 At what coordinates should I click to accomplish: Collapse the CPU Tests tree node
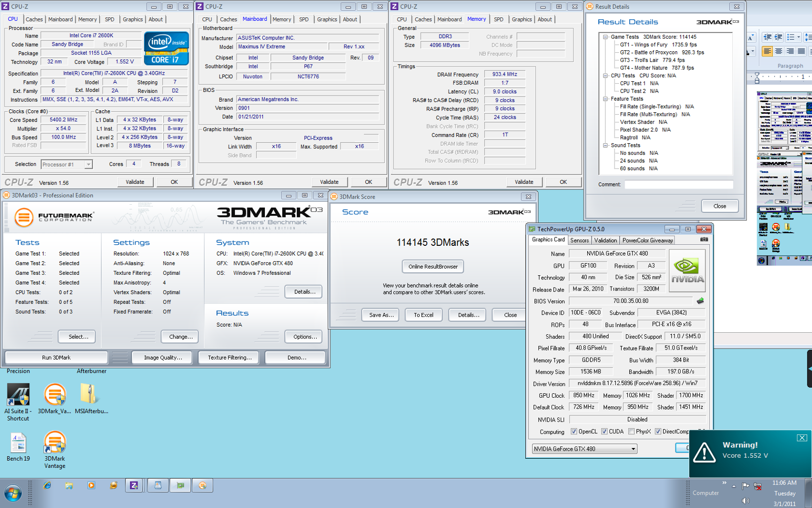(x=605, y=76)
